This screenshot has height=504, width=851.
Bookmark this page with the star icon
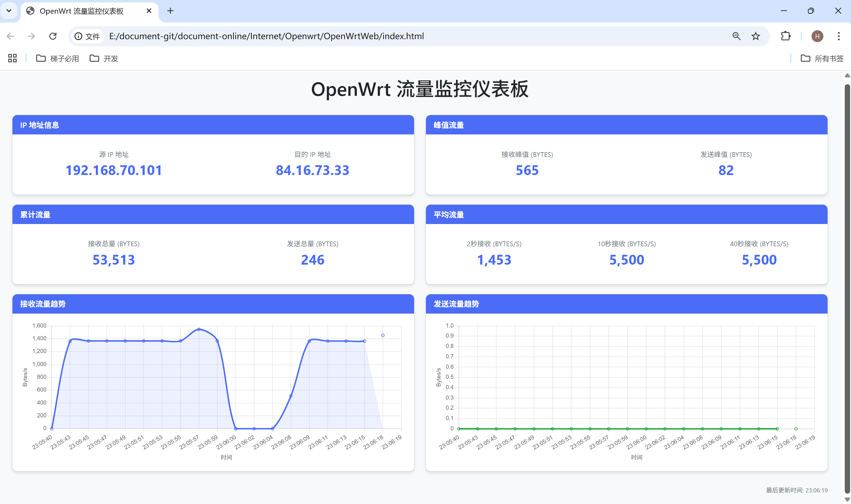pyautogui.click(x=755, y=36)
